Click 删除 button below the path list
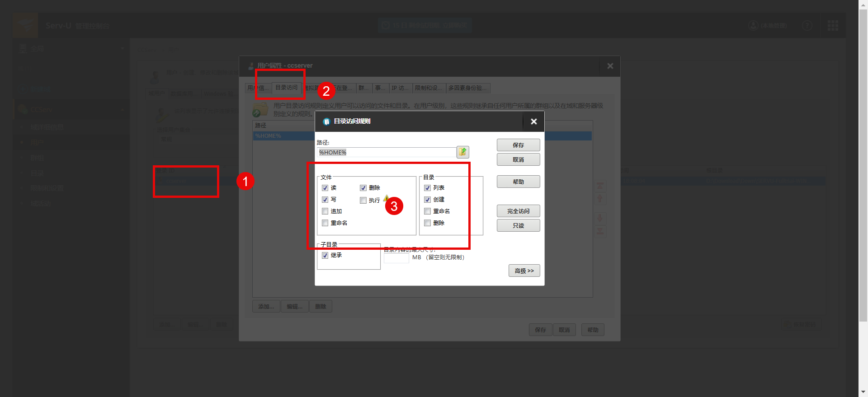Viewport: 868px width, 397px height. click(x=321, y=306)
